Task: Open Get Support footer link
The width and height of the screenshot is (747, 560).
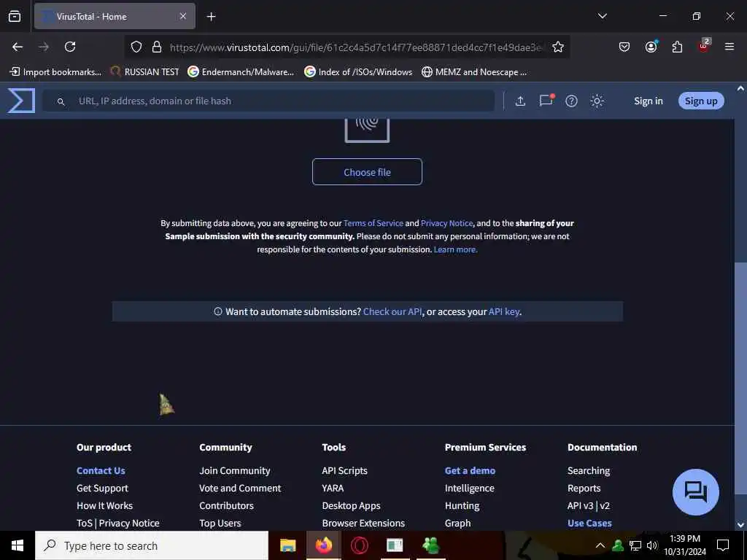Action: point(102,488)
